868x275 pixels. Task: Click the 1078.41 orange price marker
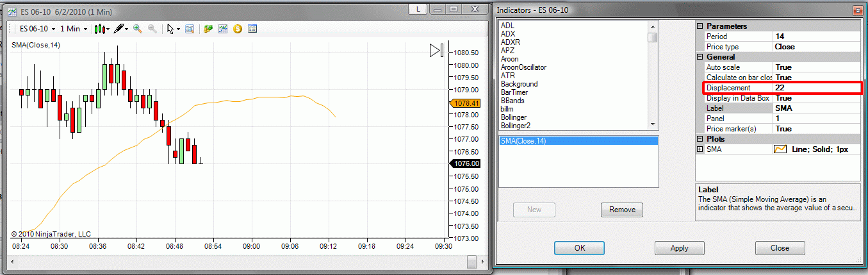466,103
